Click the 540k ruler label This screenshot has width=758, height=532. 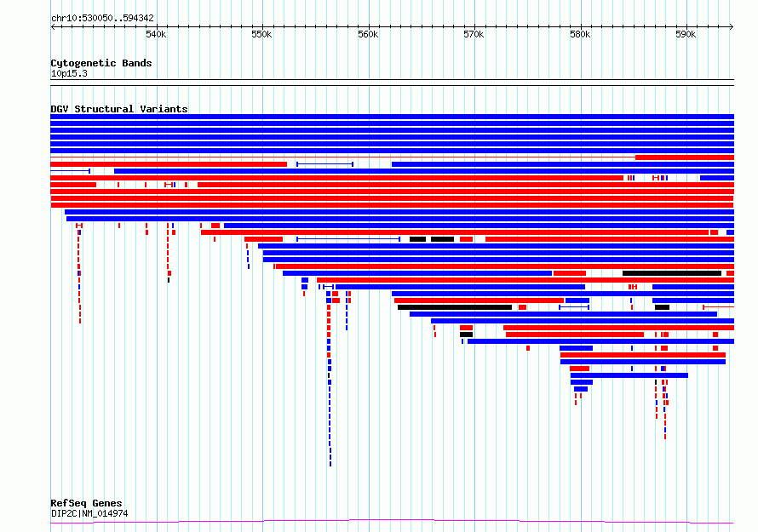156,34
